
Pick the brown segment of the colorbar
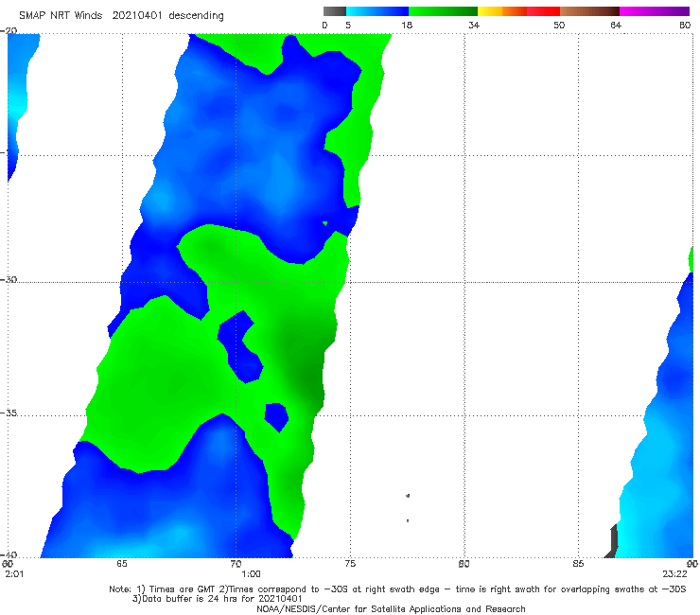point(589,11)
